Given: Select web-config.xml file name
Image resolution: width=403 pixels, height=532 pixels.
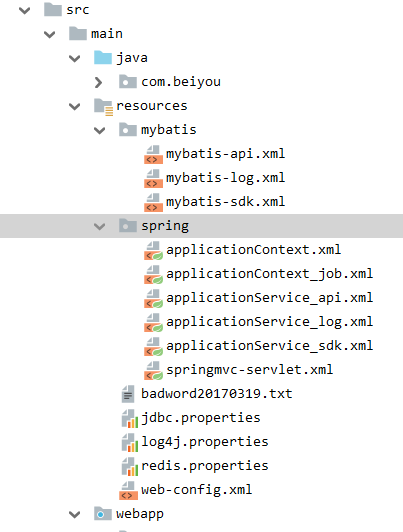Looking at the screenshot, I should click(x=197, y=490).
